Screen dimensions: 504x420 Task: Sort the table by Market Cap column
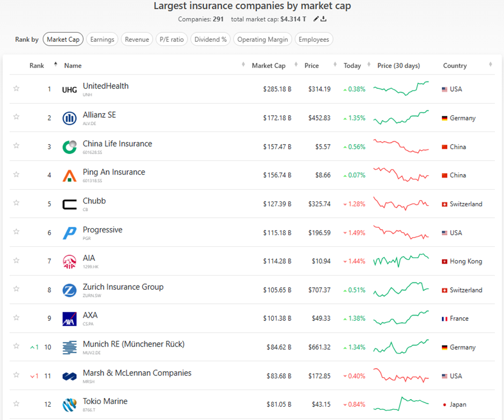[269, 66]
